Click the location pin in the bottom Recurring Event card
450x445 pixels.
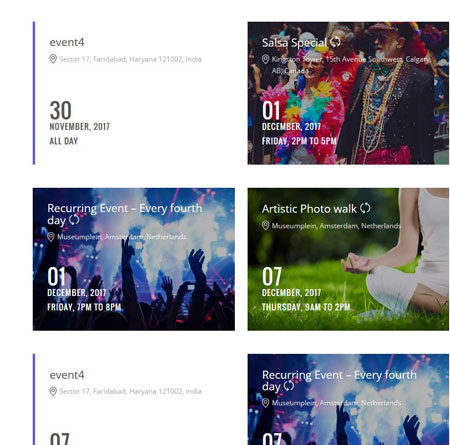coord(265,403)
